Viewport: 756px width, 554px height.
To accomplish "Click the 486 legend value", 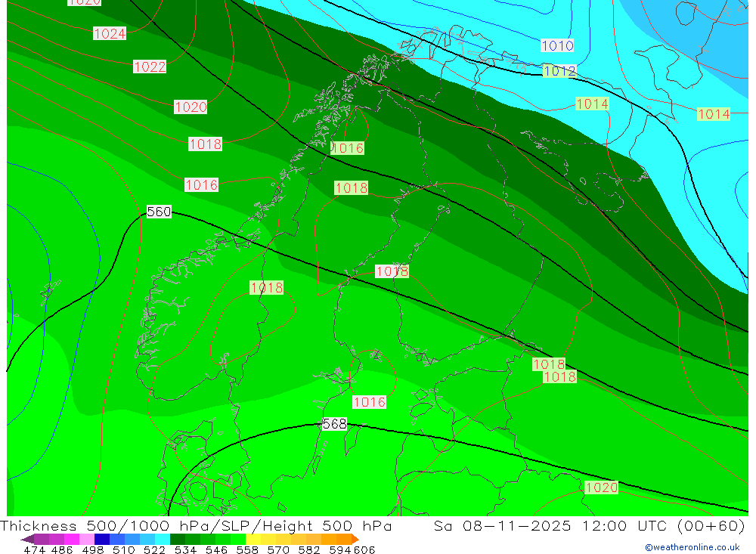I will (x=61, y=549).
